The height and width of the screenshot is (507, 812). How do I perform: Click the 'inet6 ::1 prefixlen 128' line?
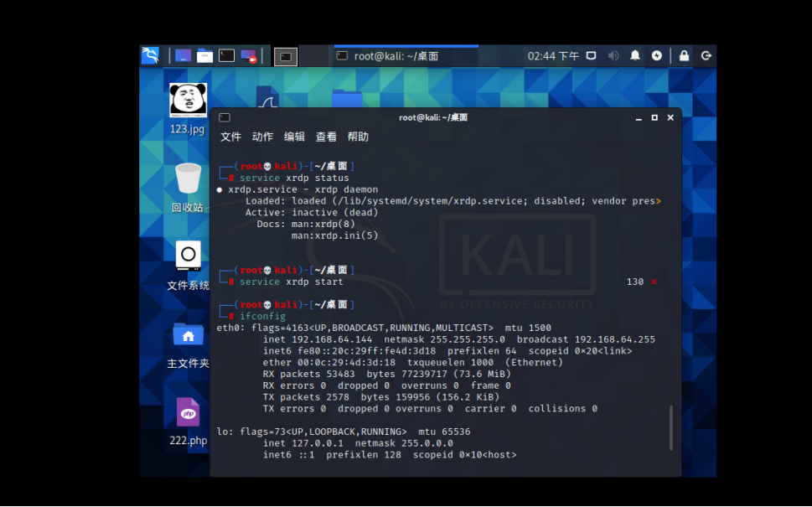tap(390, 455)
